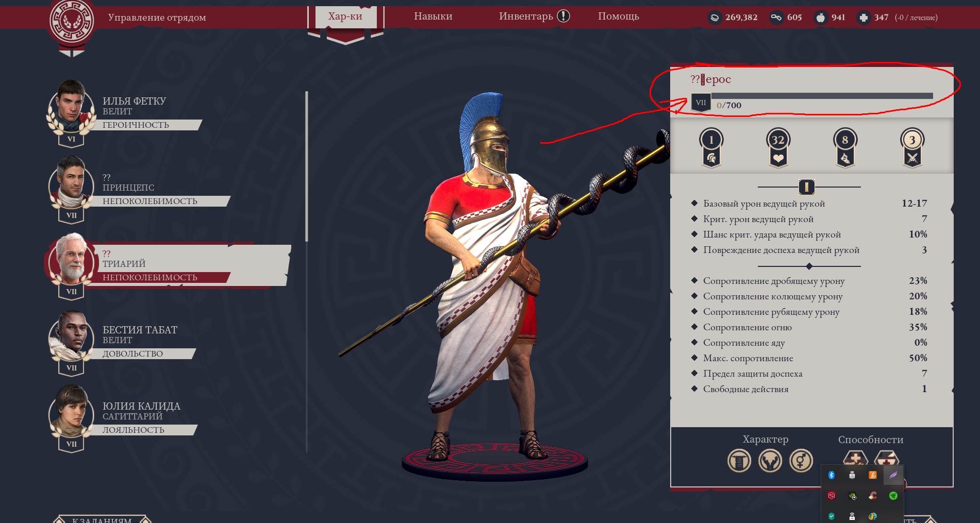Click the gender symbol trait icon

(x=801, y=461)
